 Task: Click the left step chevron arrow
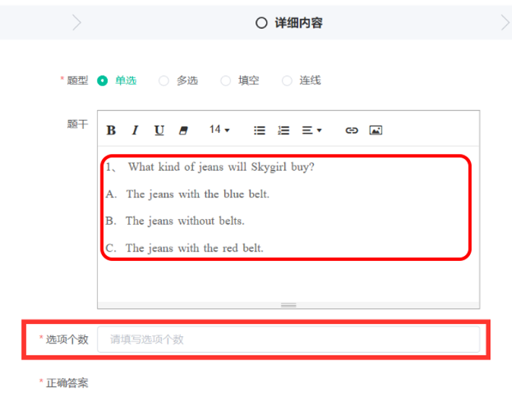tap(77, 23)
